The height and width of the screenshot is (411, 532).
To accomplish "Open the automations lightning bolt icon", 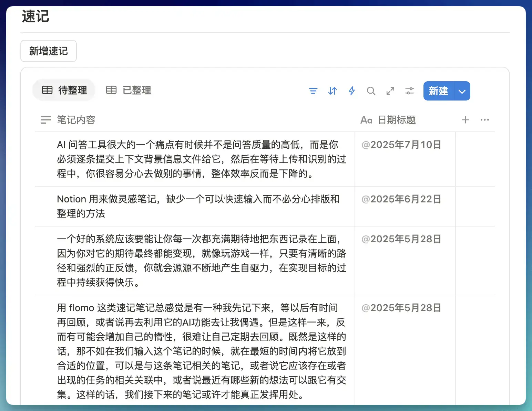I will [x=351, y=91].
